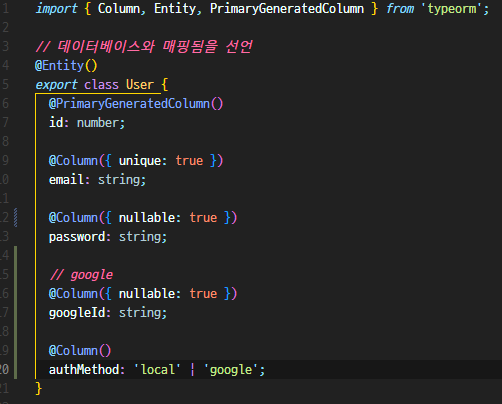Image resolution: width=502 pixels, height=404 pixels.
Task: Click the @Entity() decorator
Action: coord(66,65)
